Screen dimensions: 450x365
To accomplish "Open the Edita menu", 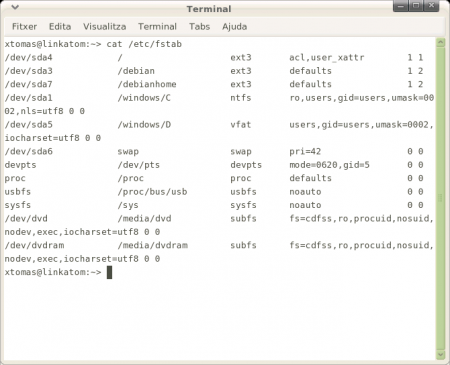I will 60,26.
